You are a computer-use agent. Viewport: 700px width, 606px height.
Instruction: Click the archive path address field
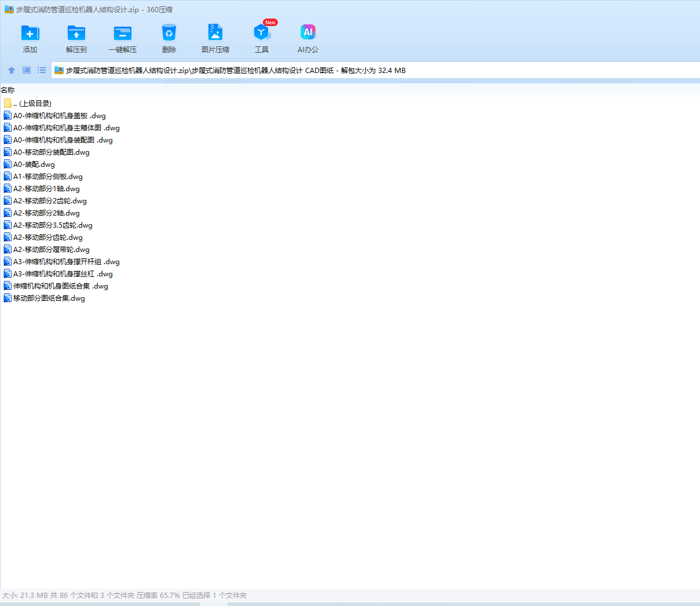(376, 70)
